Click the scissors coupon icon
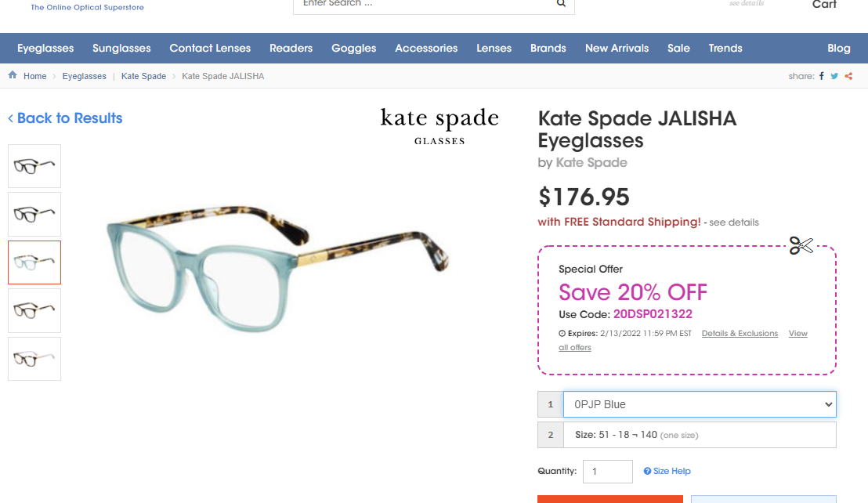The height and width of the screenshot is (503, 868). click(x=801, y=246)
